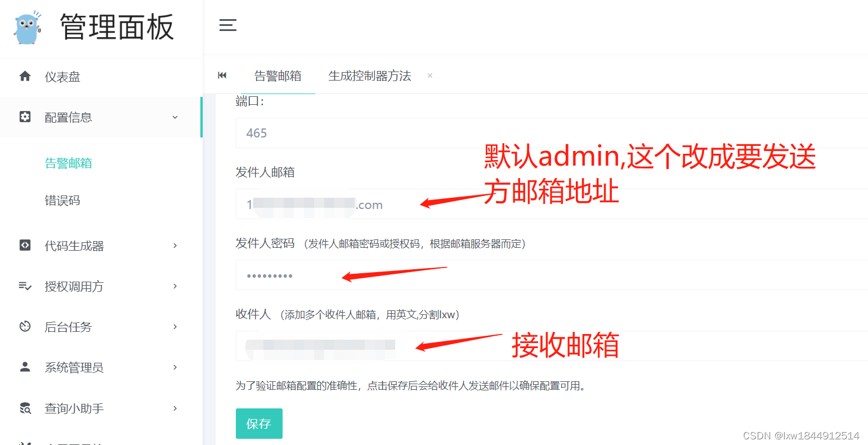Click the 系统管理员 person icon
Image resolution: width=868 pixels, height=445 pixels.
[25, 367]
